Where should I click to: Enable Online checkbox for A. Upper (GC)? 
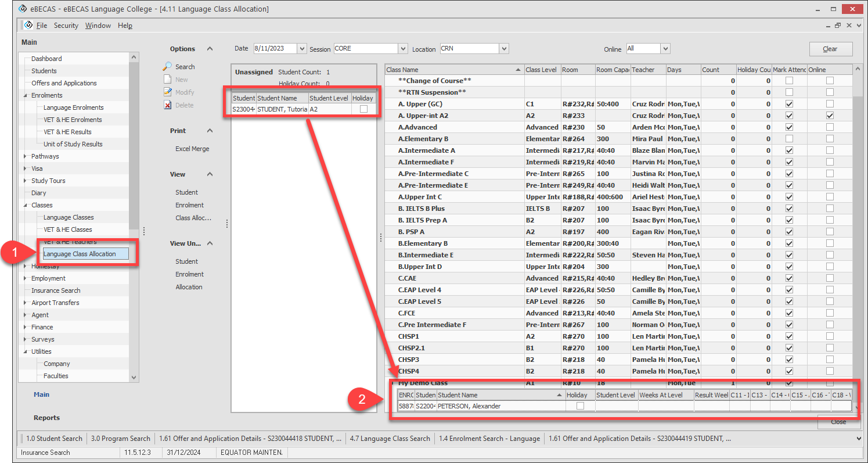pos(830,104)
